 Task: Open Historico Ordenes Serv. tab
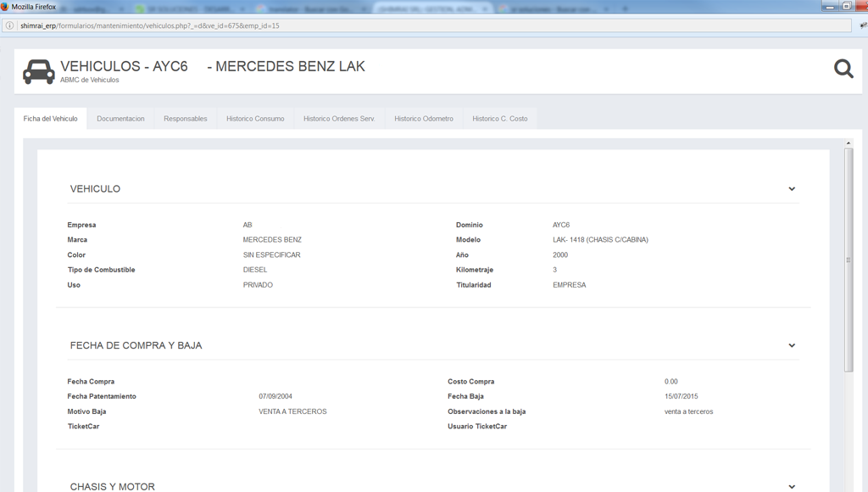[x=339, y=119]
